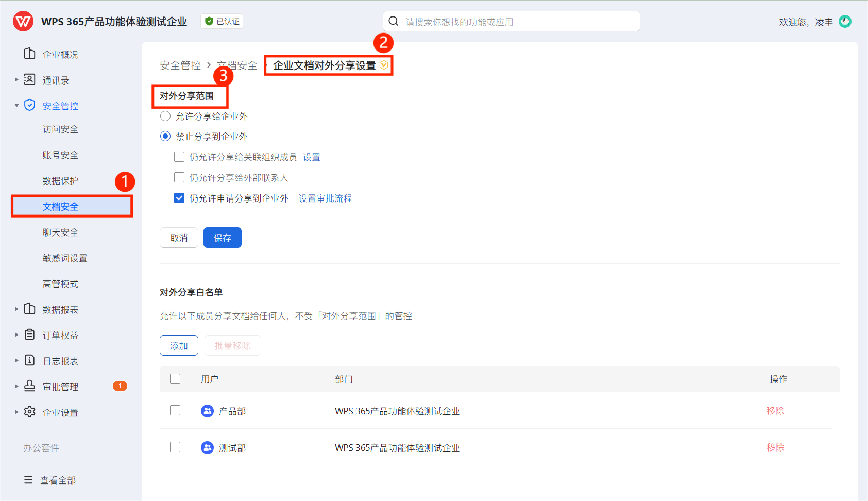Open 高管模式 in sidebar
The width and height of the screenshot is (868, 501).
coord(60,284)
